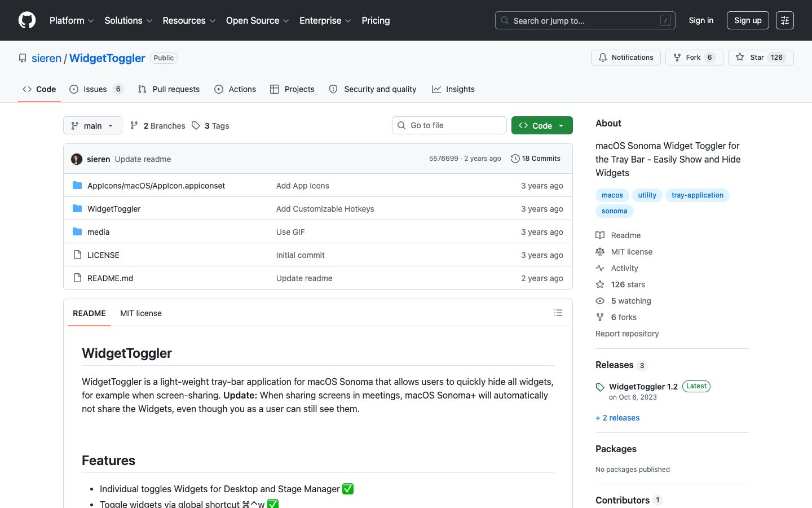Open the Initial commit message
Viewport: 812px width, 508px height.
301,255
